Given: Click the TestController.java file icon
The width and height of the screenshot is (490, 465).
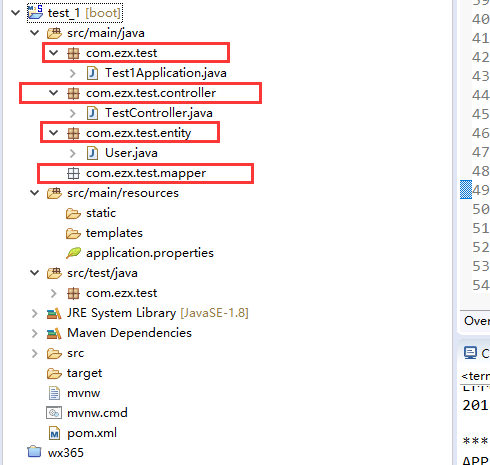Looking at the screenshot, I should pos(92,113).
